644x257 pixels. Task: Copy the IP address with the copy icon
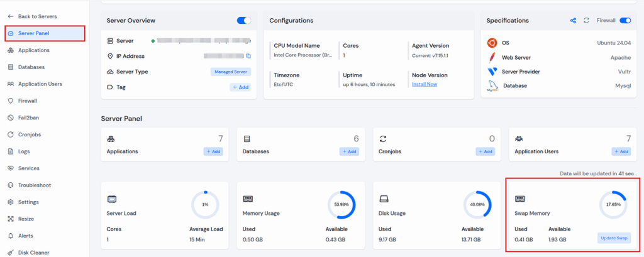coord(248,56)
